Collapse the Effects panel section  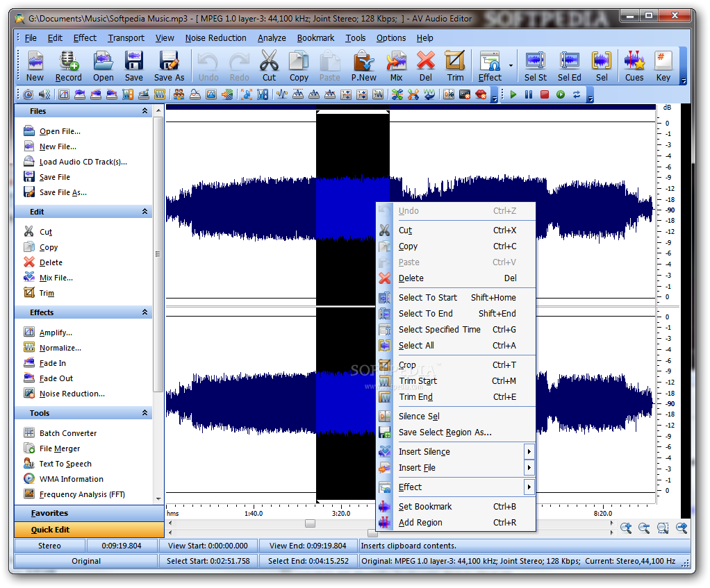[145, 312]
